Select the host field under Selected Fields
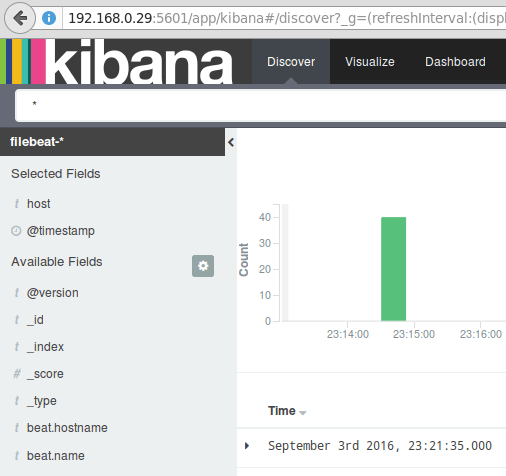The height and width of the screenshot is (476, 506). coord(39,204)
